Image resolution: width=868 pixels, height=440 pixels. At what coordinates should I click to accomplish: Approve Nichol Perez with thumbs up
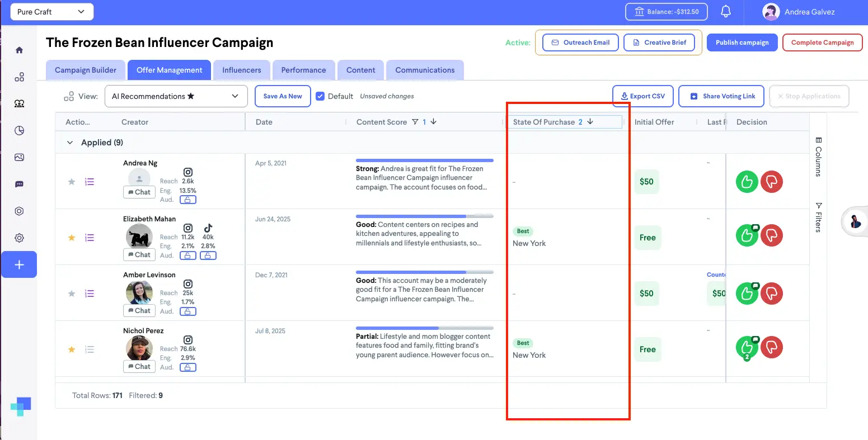click(747, 347)
